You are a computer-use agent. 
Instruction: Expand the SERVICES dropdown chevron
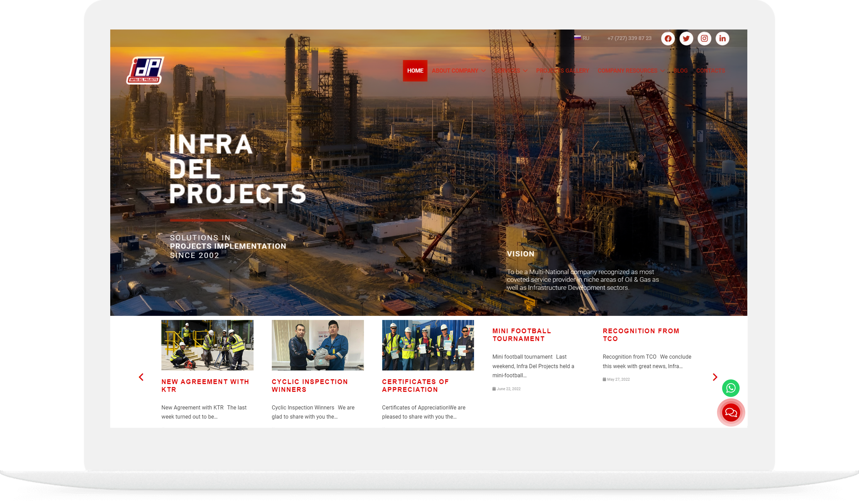pos(525,71)
